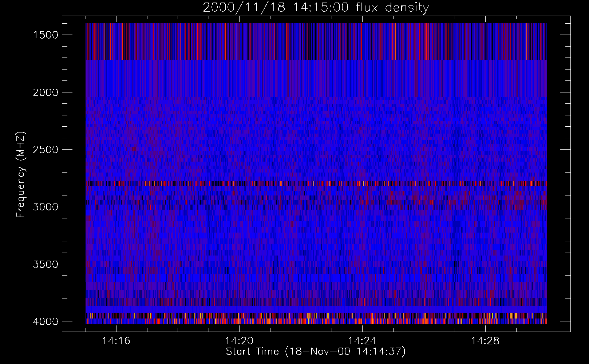The image size is (589, 364).
Task: Select the 4000 frequency tick label
Action: tap(46, 321)
